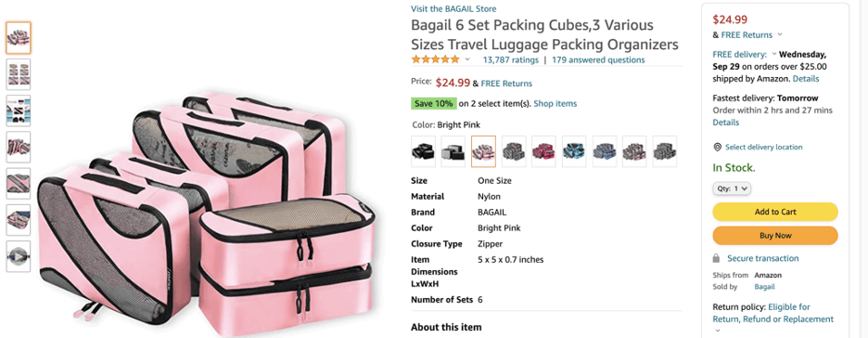Select the black color swatch
This screenshot has height=338, width=868.
pyautogui.click(x=423, y=151)
